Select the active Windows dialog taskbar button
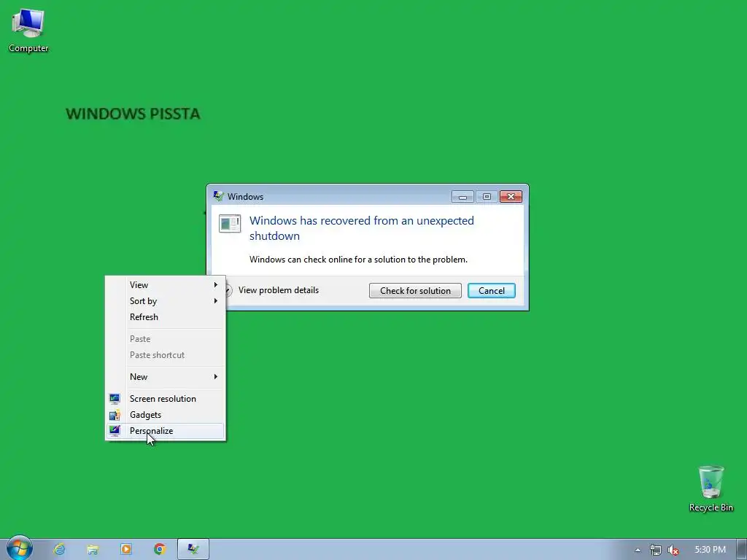 tap(193, 549)
